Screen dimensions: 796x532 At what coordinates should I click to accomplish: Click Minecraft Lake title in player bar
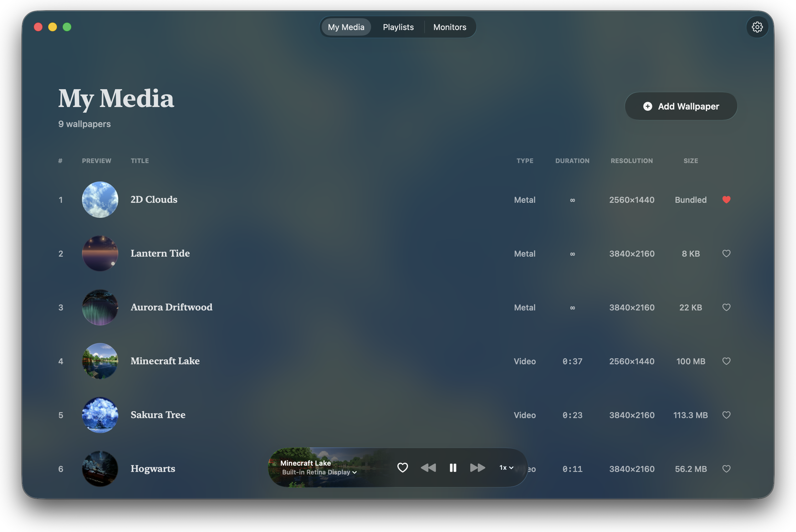(x=305, y=463)
